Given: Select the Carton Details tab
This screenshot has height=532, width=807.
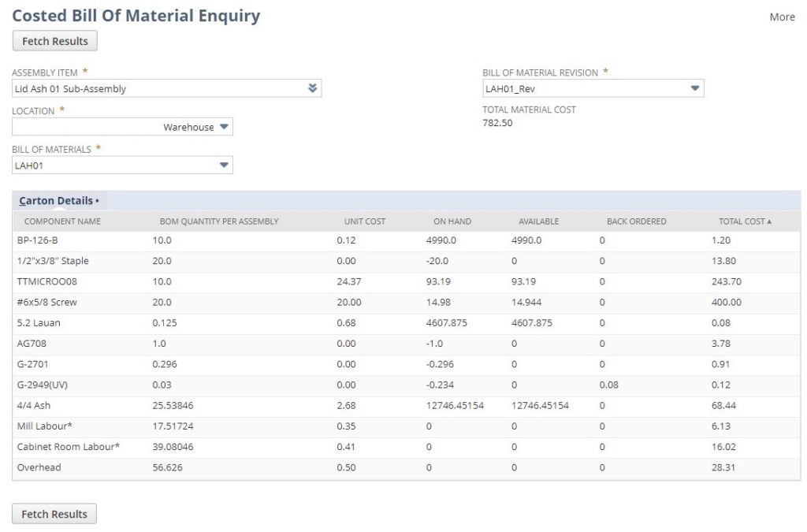Looking at the screenshot, I should (x=55, y=201).
